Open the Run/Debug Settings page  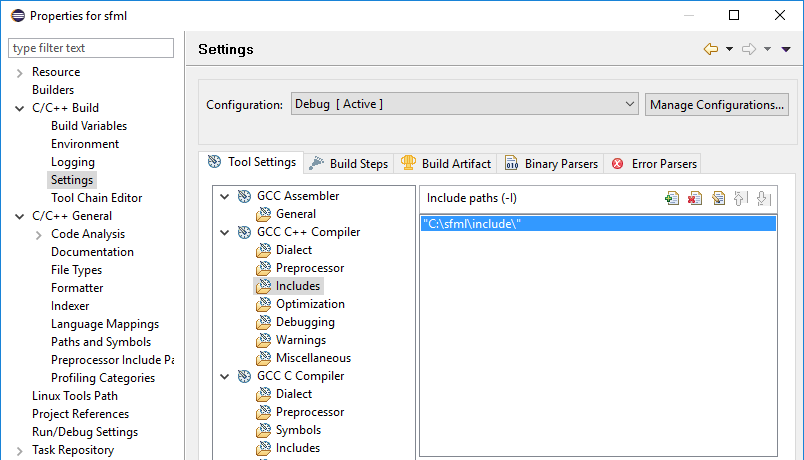coord(85,432)
